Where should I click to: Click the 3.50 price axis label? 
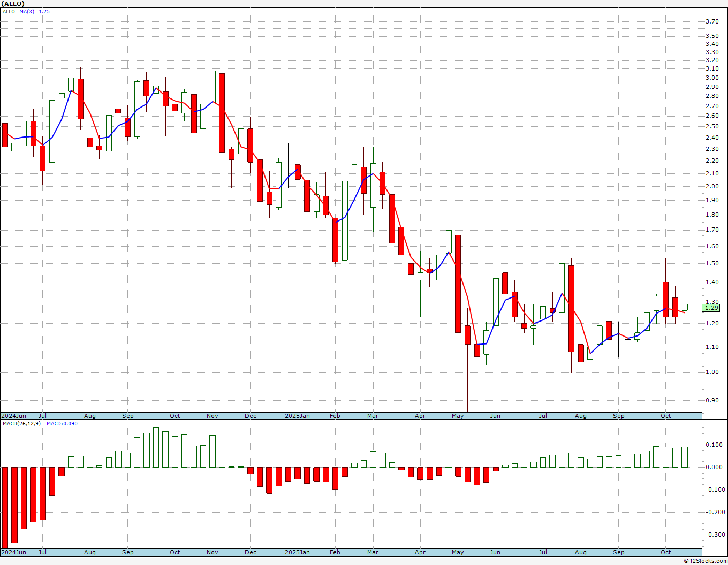click(x=712, y=36)
